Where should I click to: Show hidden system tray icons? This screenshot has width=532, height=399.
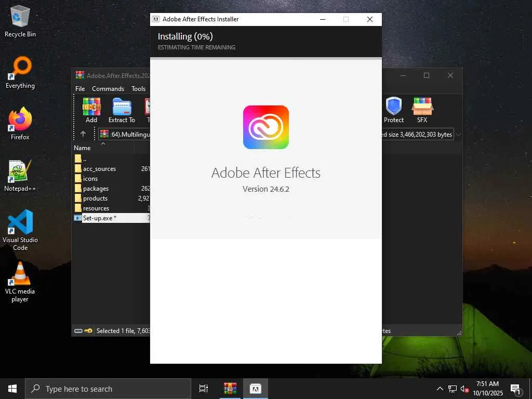tap(440, 389)
